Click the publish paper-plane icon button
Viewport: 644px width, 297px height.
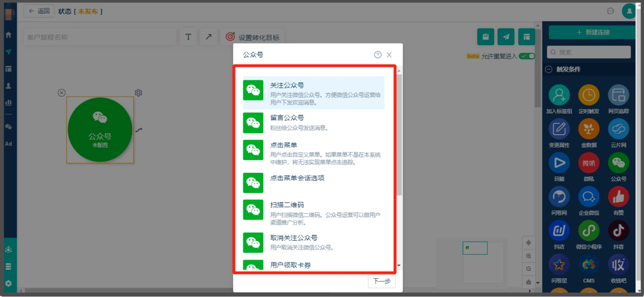[506, 37]
